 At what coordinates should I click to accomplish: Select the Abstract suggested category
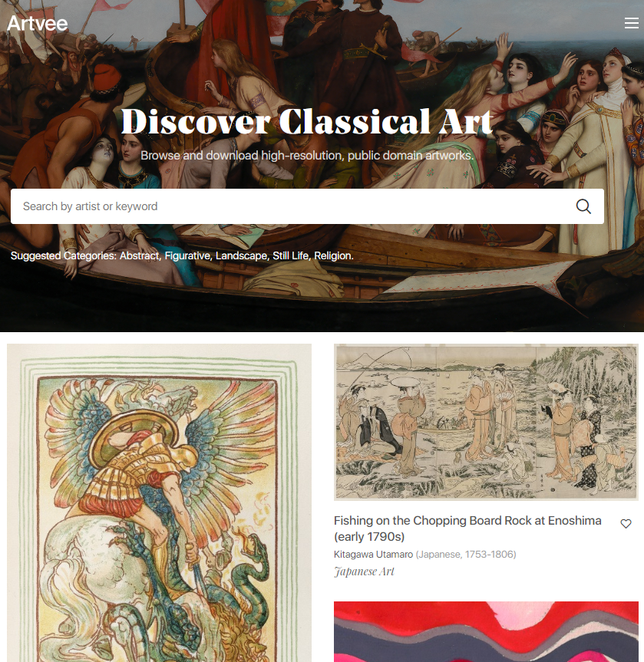[139, 256]
